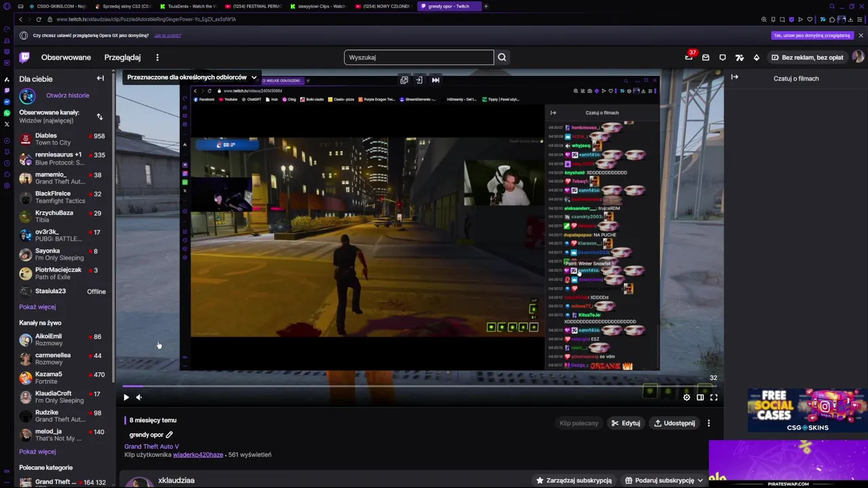
Task: Open the Obserwowane nav tab
Action: pyautogui.click(x=66, y=58)
